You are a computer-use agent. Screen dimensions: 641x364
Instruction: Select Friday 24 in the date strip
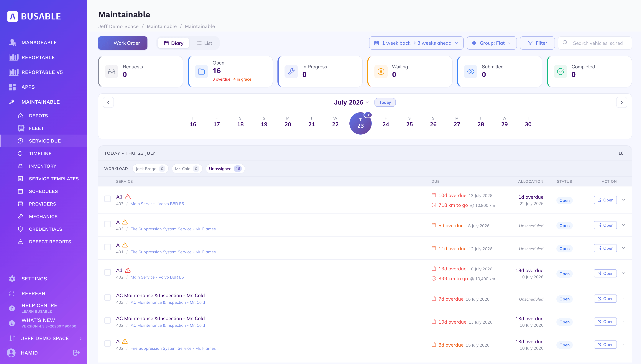386,122
